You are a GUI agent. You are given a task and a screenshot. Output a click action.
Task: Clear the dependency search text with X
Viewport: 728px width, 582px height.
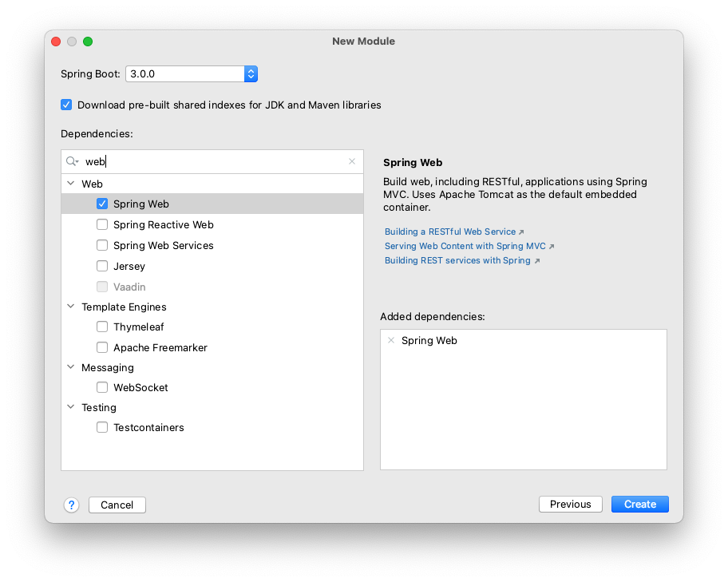click(x=352, y=161)
